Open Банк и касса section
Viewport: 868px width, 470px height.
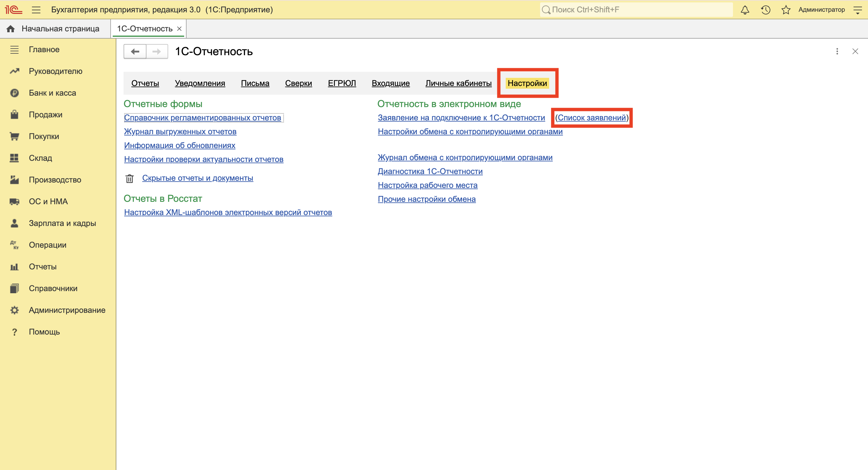click(x=52, y=93)
